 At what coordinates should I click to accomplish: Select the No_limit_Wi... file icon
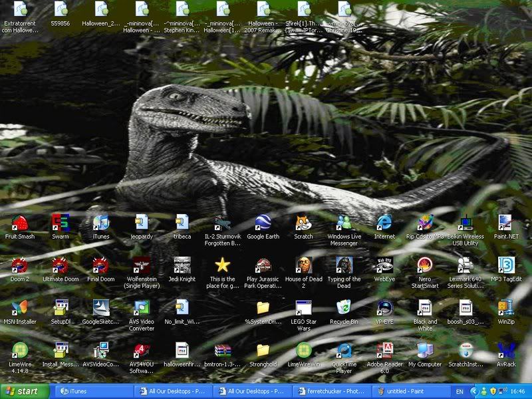pos(182,308)
